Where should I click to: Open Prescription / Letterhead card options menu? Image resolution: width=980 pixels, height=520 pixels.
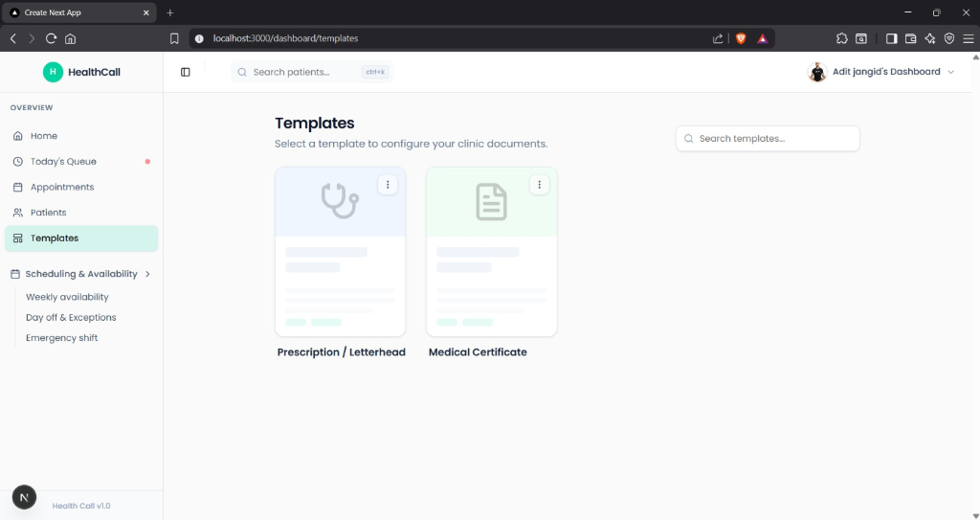[388, 185]
